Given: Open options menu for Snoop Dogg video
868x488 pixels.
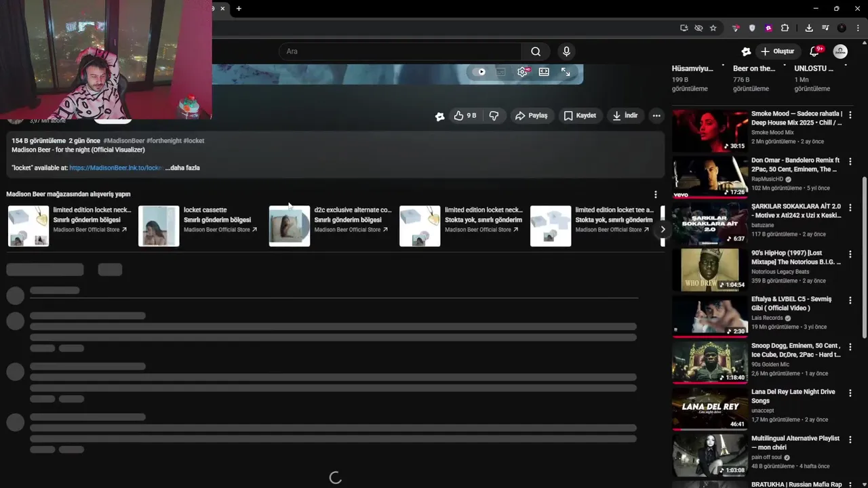Looking at the screenshot, I should [x=850, y=347].
